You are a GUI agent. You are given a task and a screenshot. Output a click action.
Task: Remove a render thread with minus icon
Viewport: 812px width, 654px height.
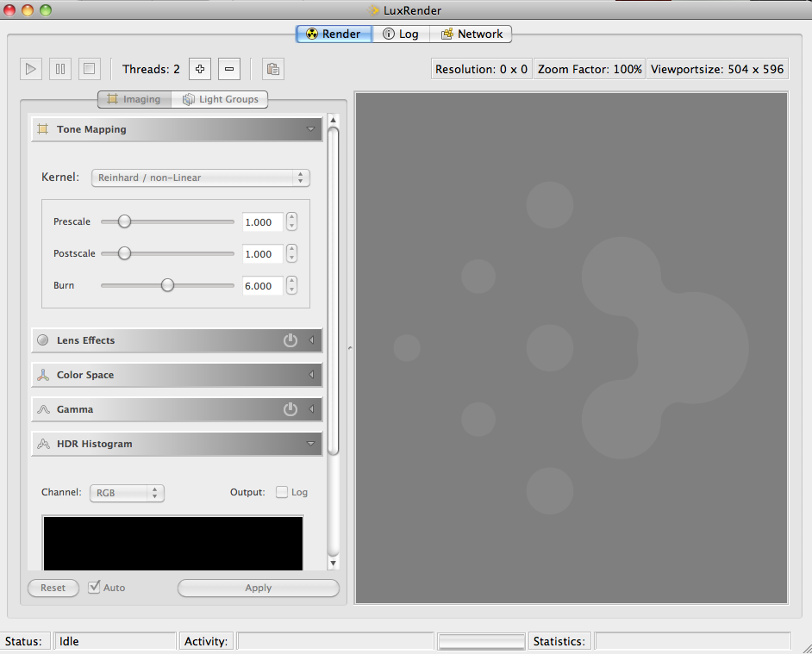click(228, 69)
